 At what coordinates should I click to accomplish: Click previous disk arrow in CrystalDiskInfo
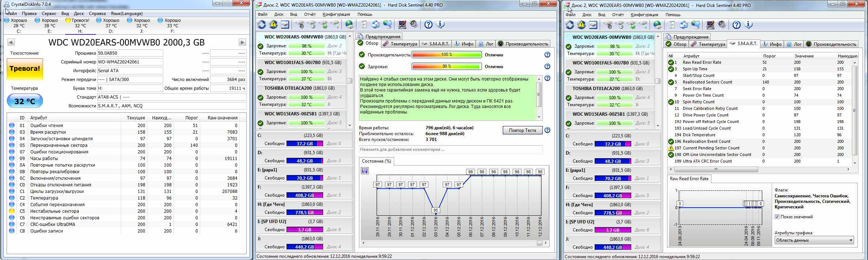11,42
